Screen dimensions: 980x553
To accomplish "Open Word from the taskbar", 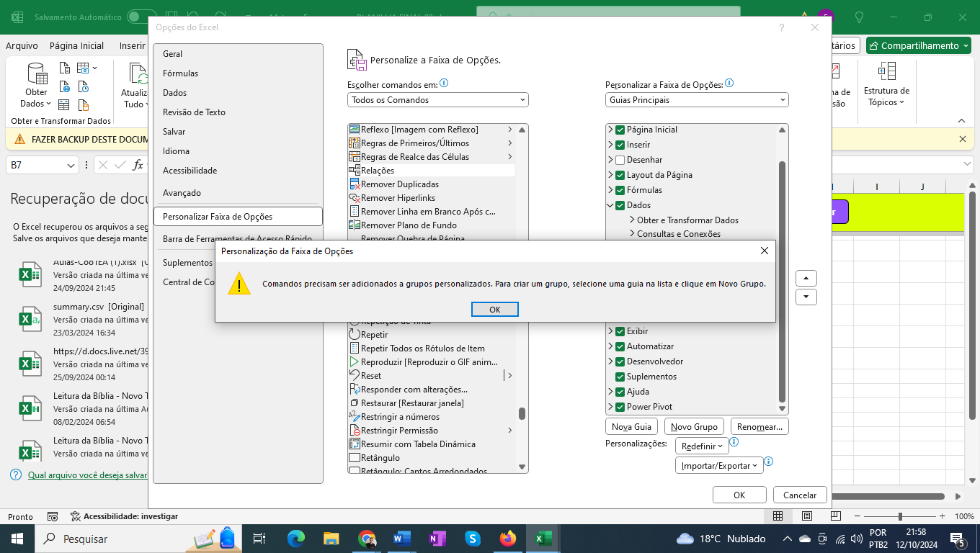I will [x=402, y=539].
